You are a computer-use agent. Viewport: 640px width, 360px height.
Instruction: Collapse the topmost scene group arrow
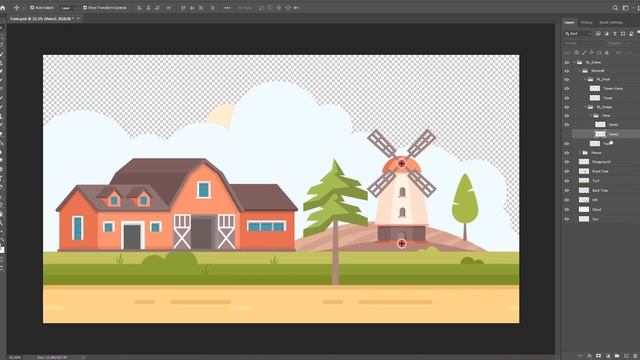pyautogui.click(x=575, y=62)
